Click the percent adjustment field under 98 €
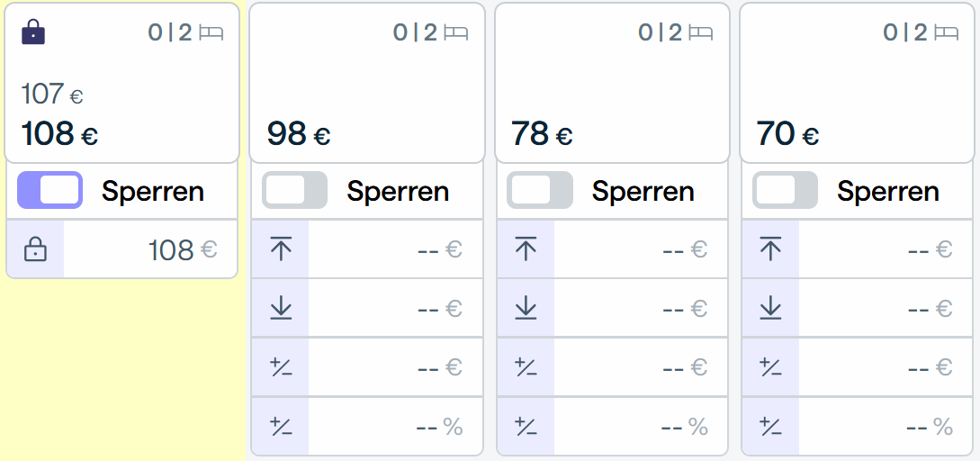The image size is (980, 461). pyautogui.click(x=395, y=426)
